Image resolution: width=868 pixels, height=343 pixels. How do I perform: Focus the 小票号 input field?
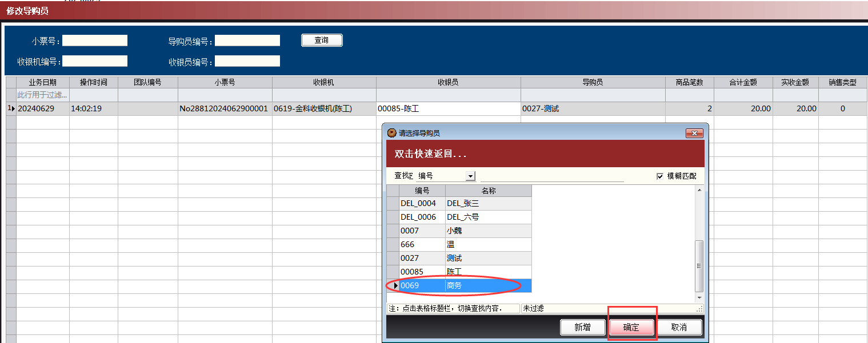point(95,41)
